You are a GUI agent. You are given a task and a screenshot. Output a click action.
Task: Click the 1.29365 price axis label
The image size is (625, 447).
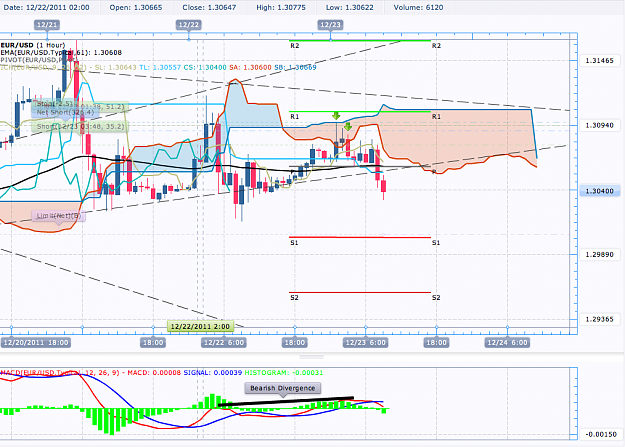(599, 319)
